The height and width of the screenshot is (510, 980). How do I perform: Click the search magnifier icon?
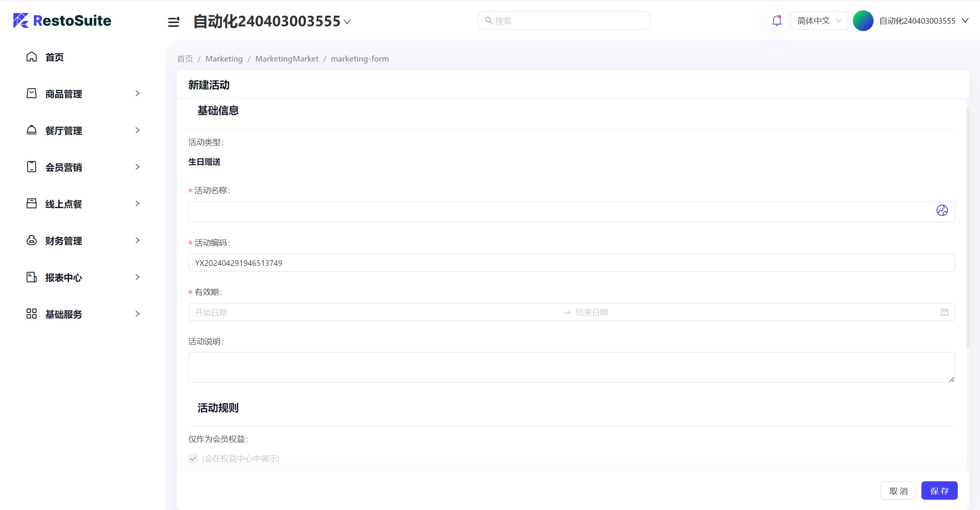(489, 20)
